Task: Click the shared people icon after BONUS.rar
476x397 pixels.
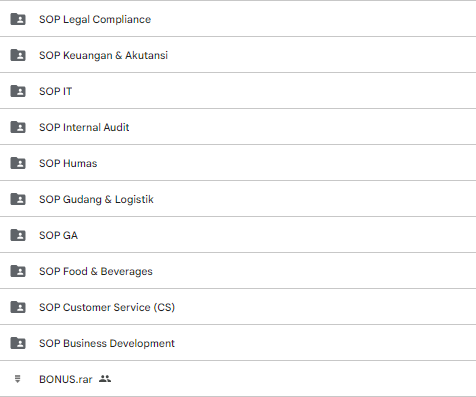Action: (x=105, y=379)
